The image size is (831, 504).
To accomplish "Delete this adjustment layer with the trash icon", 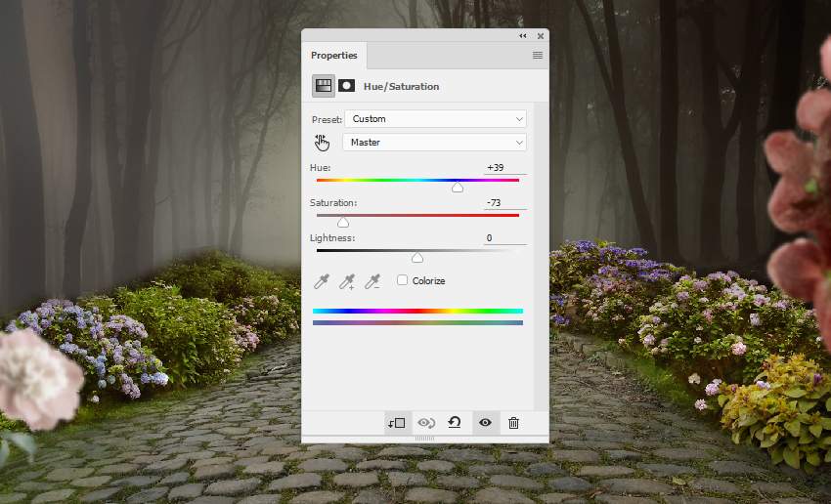I will coord(513,423).
